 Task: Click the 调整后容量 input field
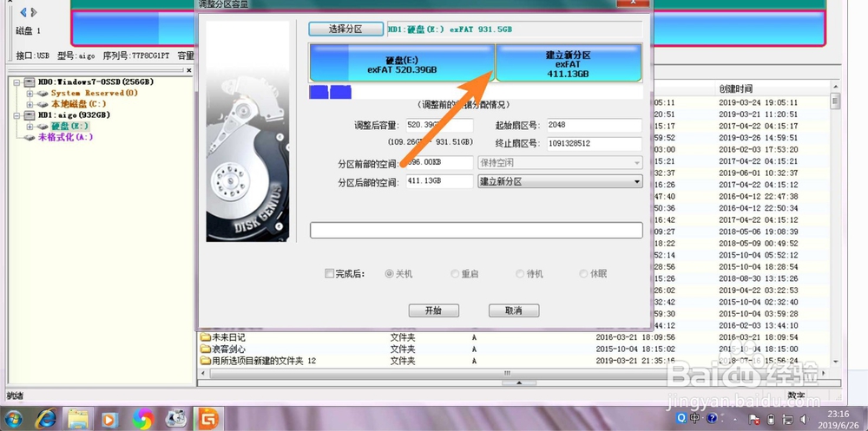pyautogui.click(x=439, y=125)
